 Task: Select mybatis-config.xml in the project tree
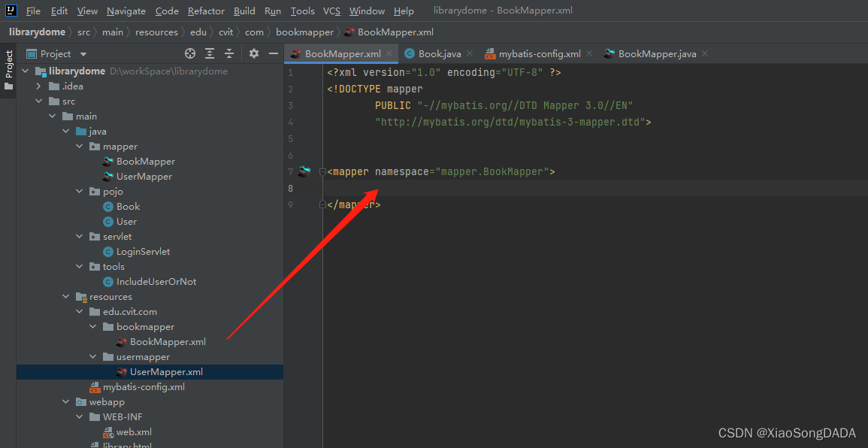[144, 386]
